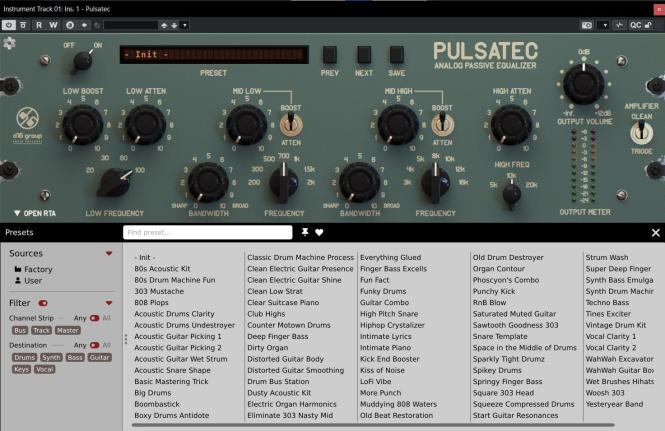Click the HIGH FREQ selector knob
665x431 pixels.
pyautogui.click(x=511, y=193)
